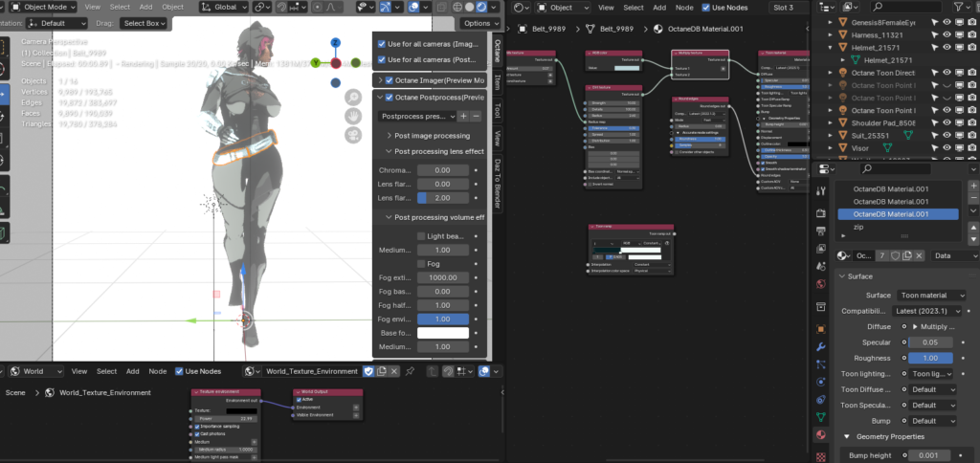Click the white Base fog color swatch
Screen dimensions: 980x463
pyautogui.click(x=441, y=333)
